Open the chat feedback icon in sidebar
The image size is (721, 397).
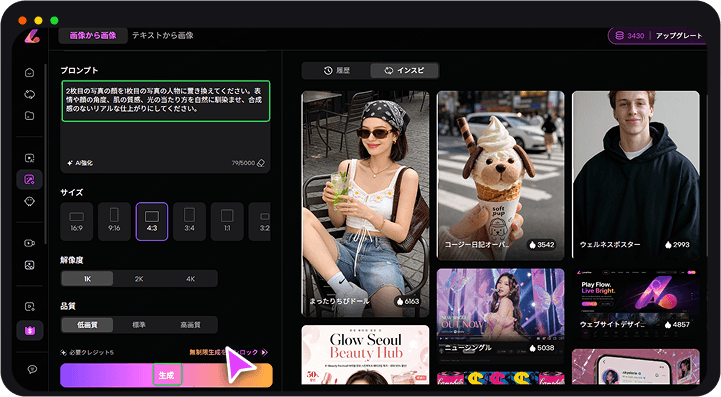tap(32, 369)
